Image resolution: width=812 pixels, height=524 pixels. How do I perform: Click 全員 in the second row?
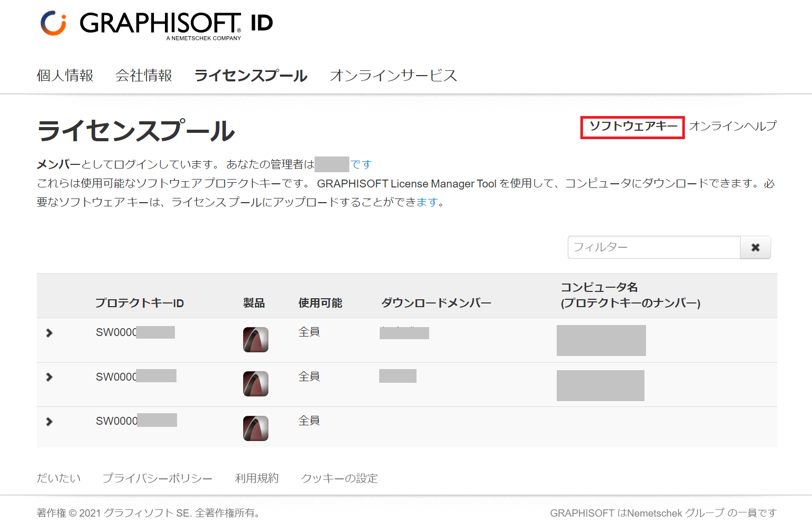tap(309, 376)
